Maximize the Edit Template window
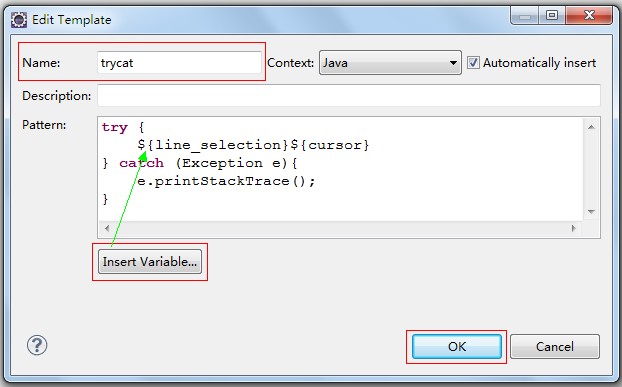 (552, 16)
